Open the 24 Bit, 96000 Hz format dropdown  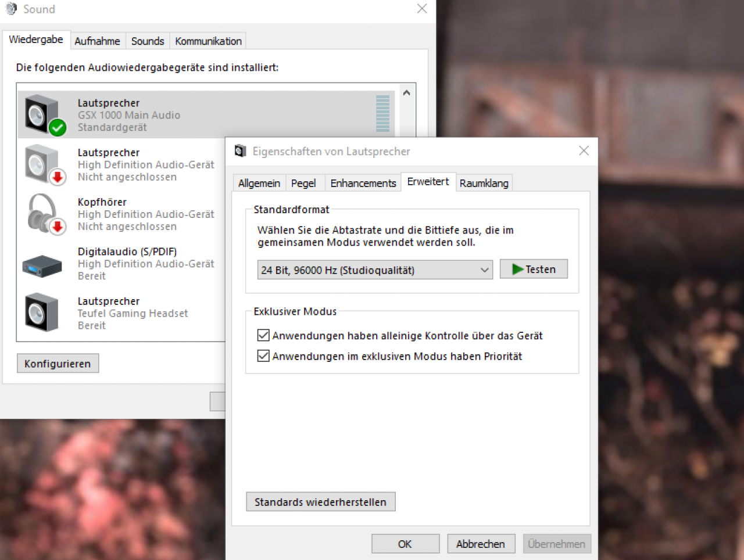click(375, 270)
